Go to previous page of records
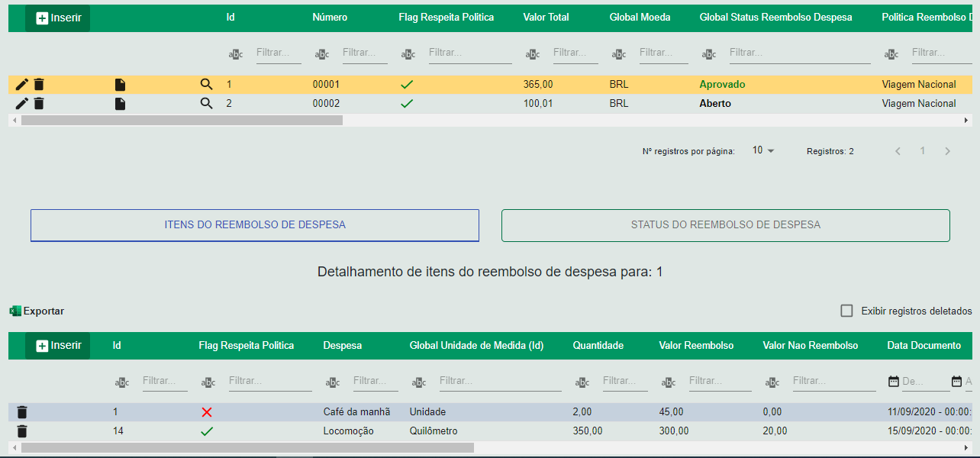Viewport: 980px width, 458px height. (898, 151)
